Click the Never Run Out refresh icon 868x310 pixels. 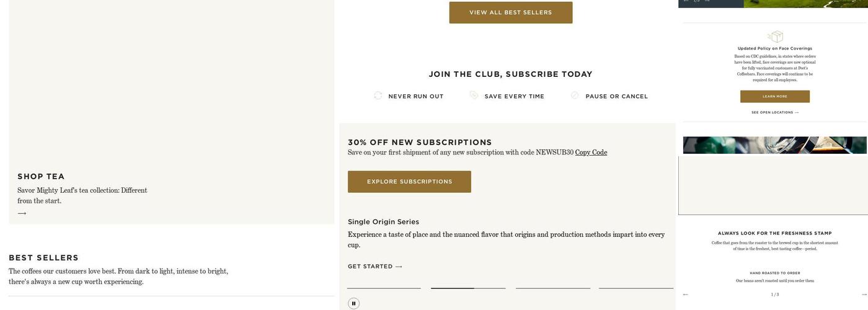tap(378, 95)
